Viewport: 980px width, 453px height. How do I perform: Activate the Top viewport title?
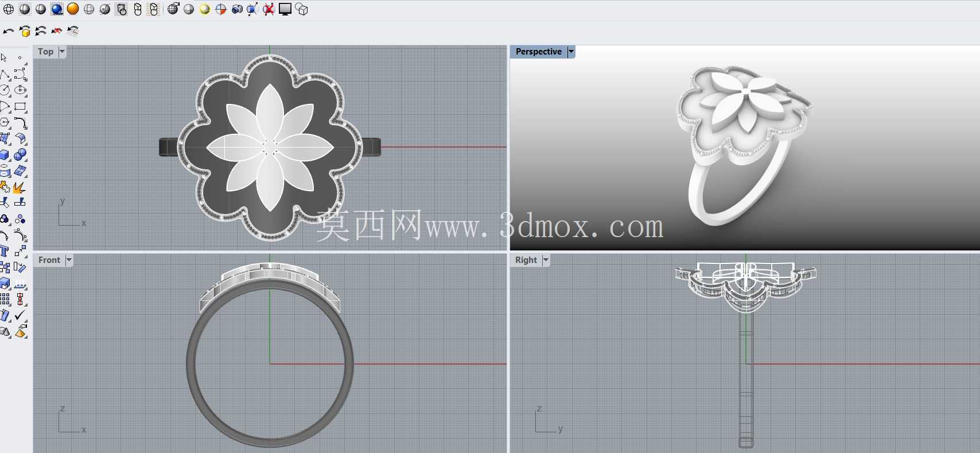point(46,52)
